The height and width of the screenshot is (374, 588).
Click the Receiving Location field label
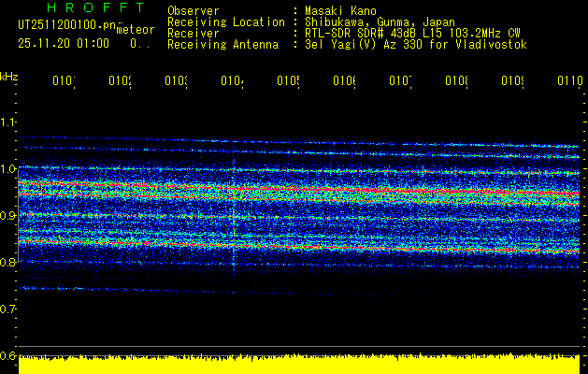click(x=225, y=22)
